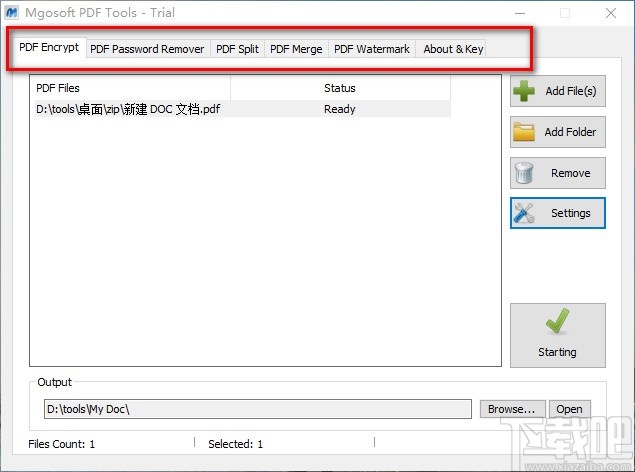
Task: Click the green checkmark Starting icon
Action: click(558, 321)
